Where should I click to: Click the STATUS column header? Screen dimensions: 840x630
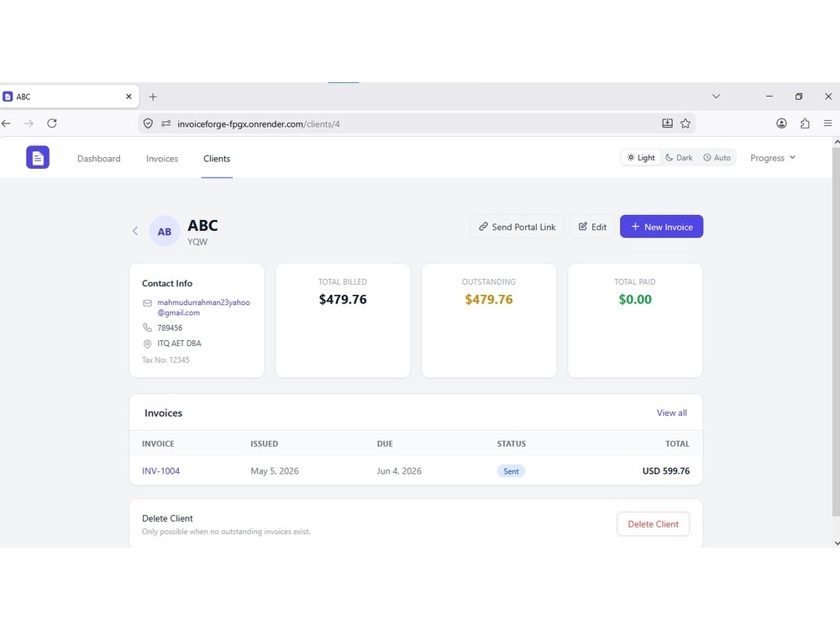pyautogui.click(x=512, y=444)
